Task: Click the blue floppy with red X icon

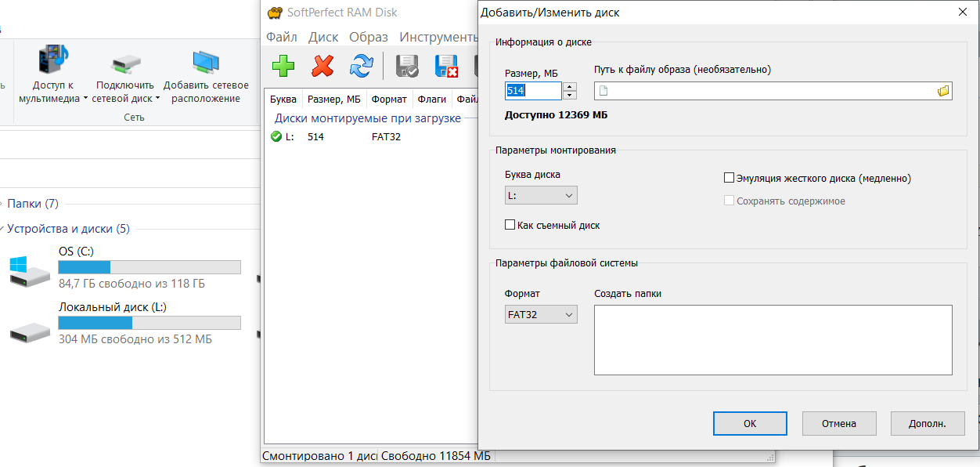Action: click(x=446, y=66)
